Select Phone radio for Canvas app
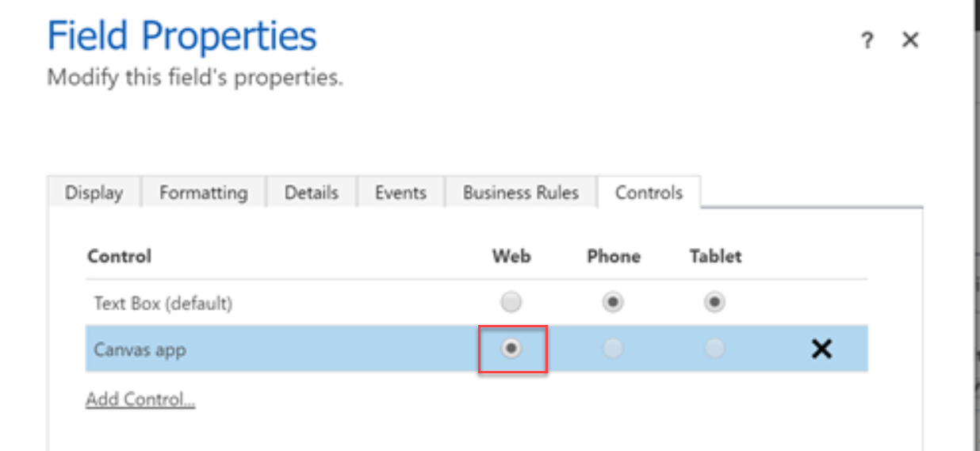Viewport: 980px width, 451px height. (613, 348)
